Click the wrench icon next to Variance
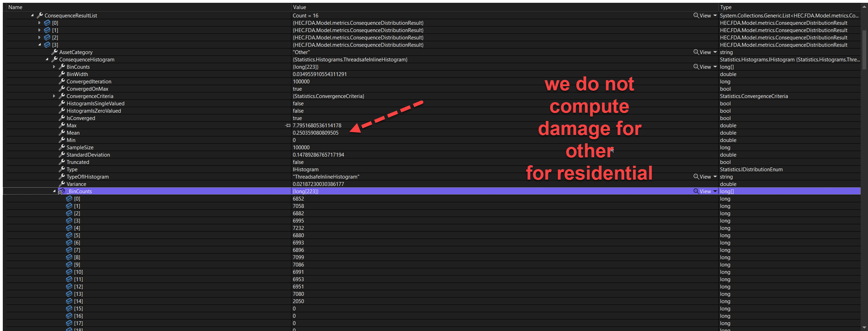868x331 pixels. [x=62, y=184]
